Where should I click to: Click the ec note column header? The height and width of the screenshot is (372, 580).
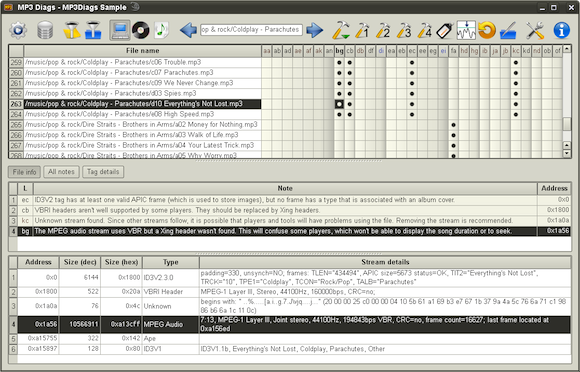point(412,51)
